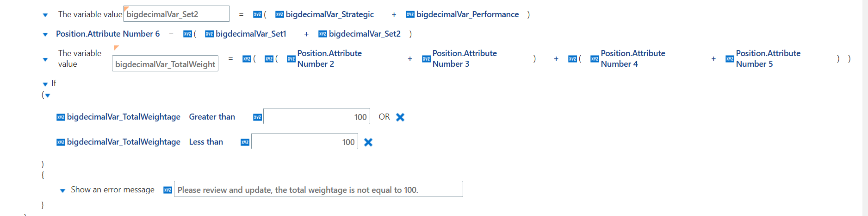This screenshot has width=868, height=216.
Task: Collapse the If block
Action: click(45, 84)
